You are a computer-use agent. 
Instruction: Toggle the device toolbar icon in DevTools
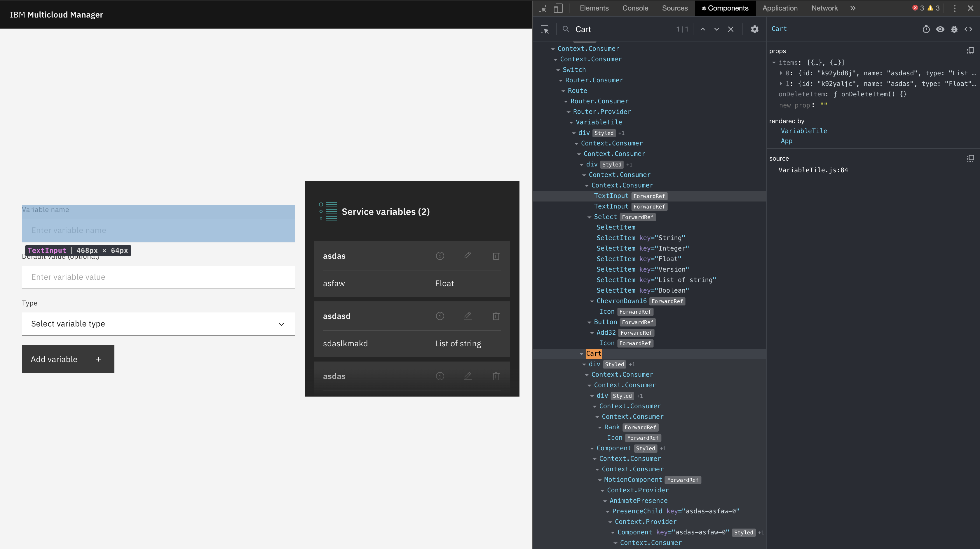[558, 8]
